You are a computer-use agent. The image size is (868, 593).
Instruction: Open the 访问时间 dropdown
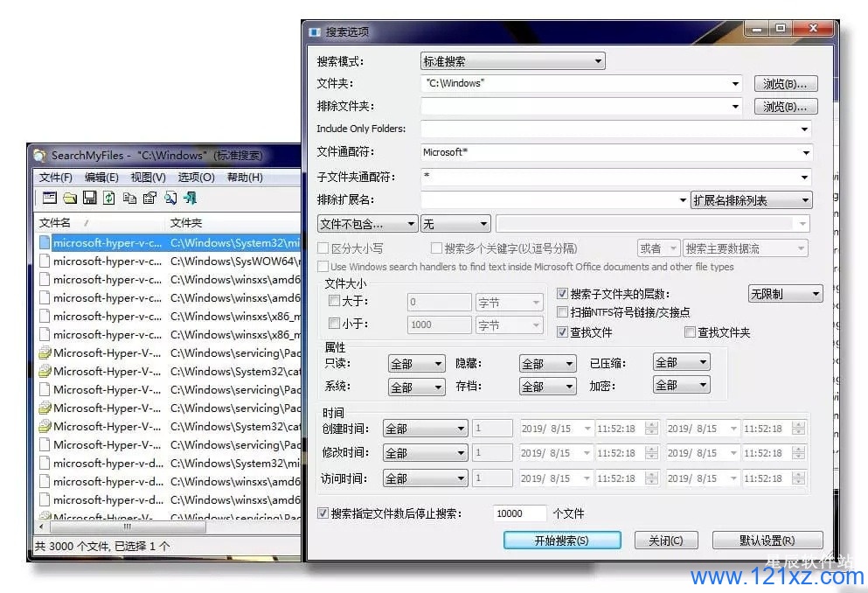point(425,478)
